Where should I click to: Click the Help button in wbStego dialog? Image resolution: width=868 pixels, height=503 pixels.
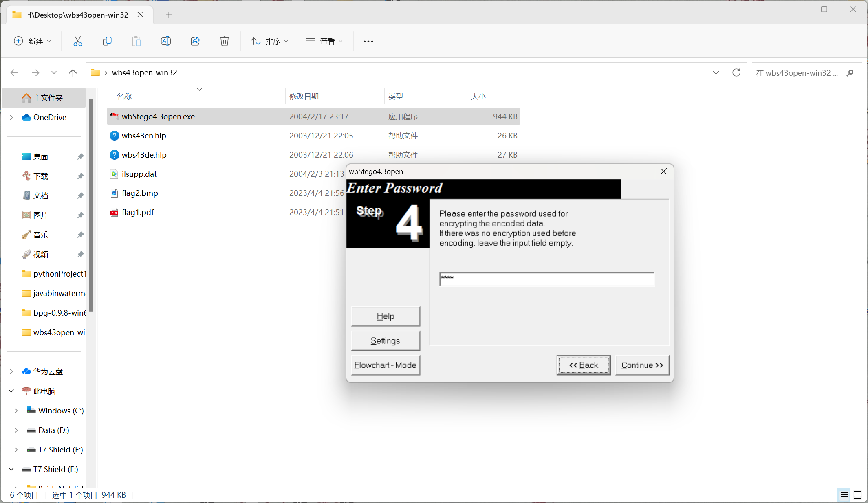(x=386, y=316)
